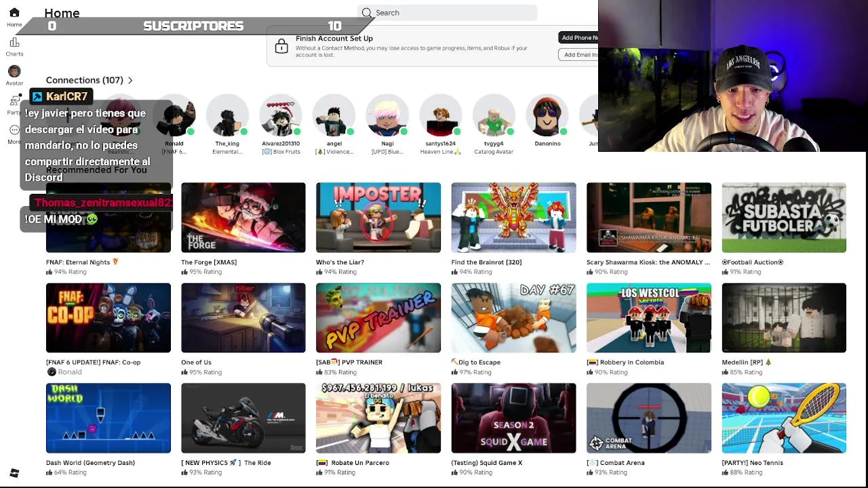Image resolution: width=868 pixels, height=488 pixels.
Task: Open Squid Game X thumbnail
Action: pos(514,418)
